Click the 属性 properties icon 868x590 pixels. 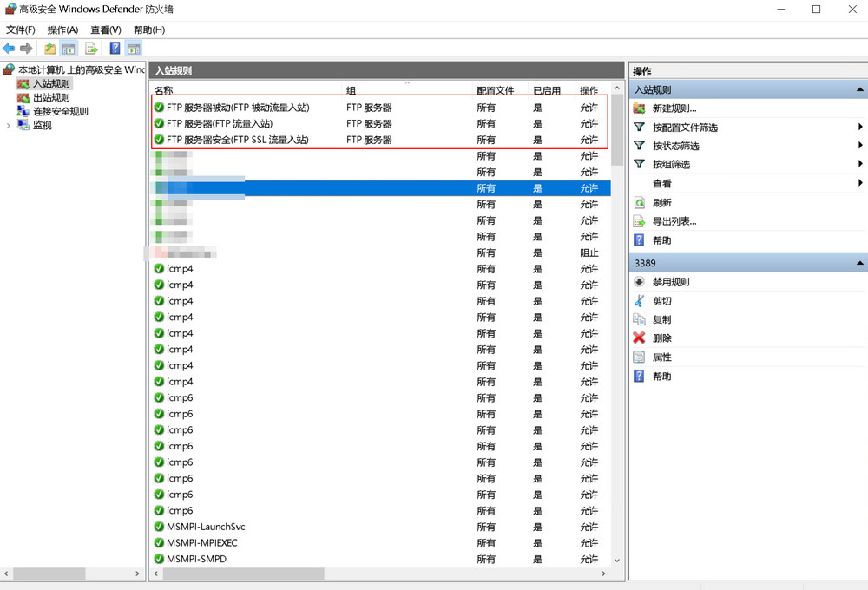pyautogui.click(x=640, y=357)
